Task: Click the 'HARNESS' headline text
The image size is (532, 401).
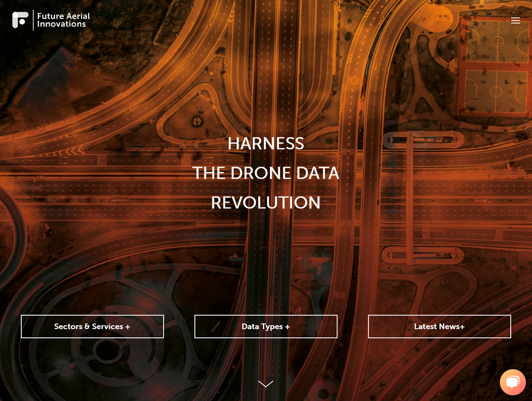Action: click(266, 143)
